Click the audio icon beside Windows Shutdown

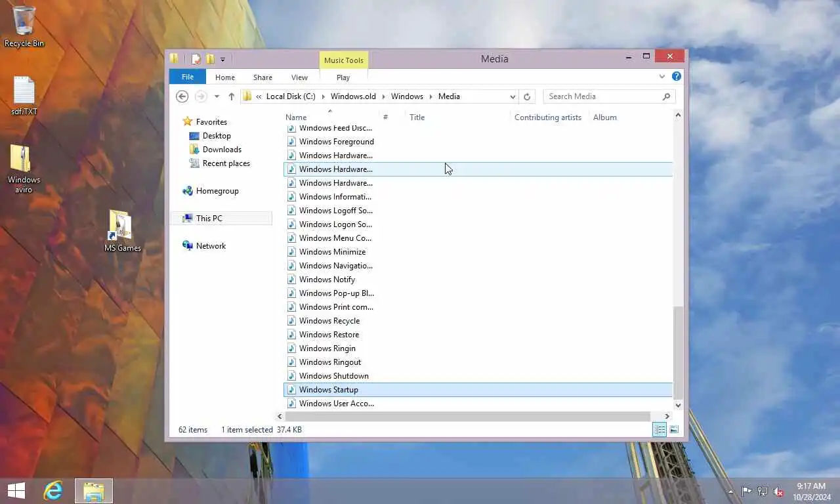292,376
